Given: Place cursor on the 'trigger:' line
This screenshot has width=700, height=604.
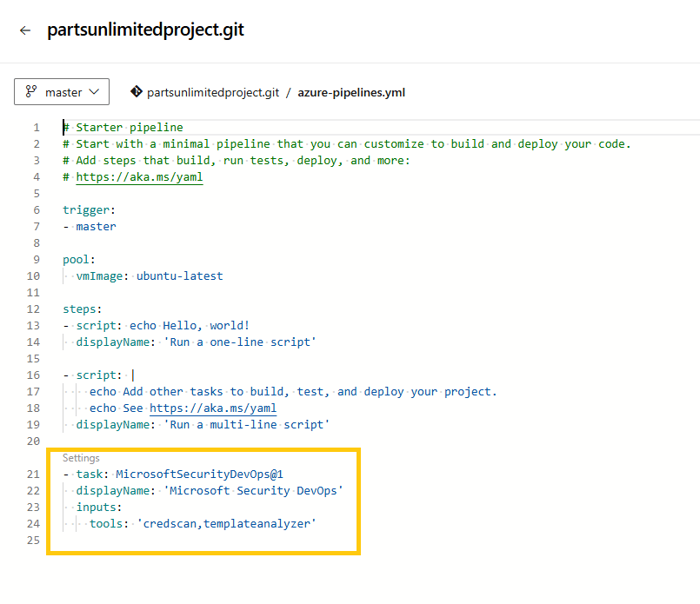Looking at the screenshot, I should coord(87,210).
